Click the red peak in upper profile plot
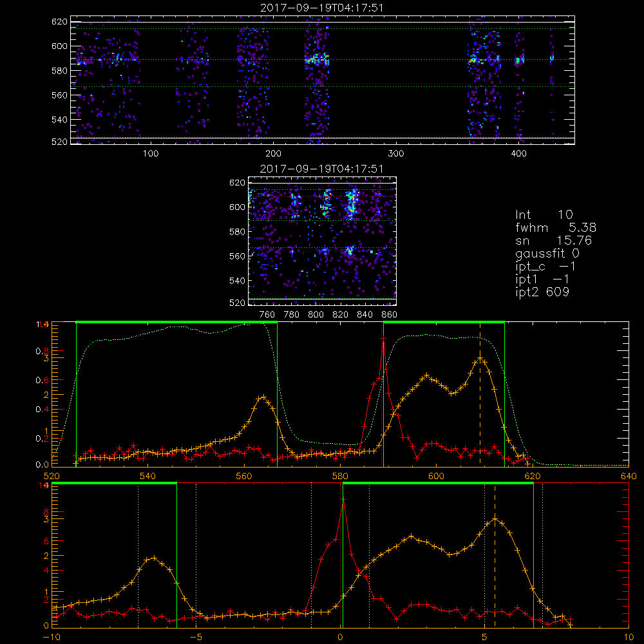644x644 pixels. tap(383, 339)
